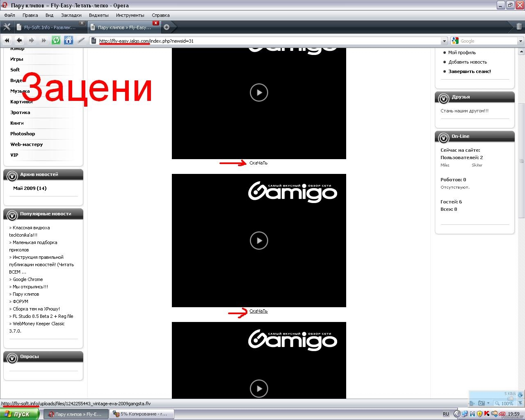Image resolution: width=525 pixels, height=420 pixels.
Task: Open the Игры category
Action: pyautogui.click(x=17, y=59)
